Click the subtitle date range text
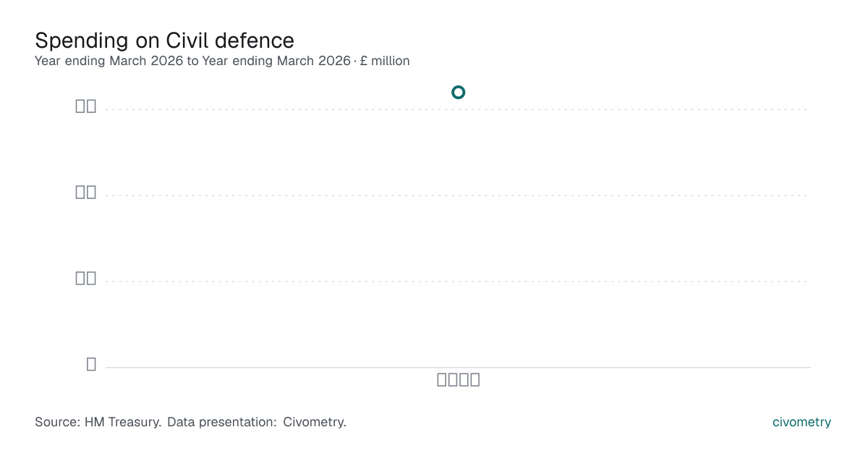The image size is (868, 456). click(x=192, y=61)
